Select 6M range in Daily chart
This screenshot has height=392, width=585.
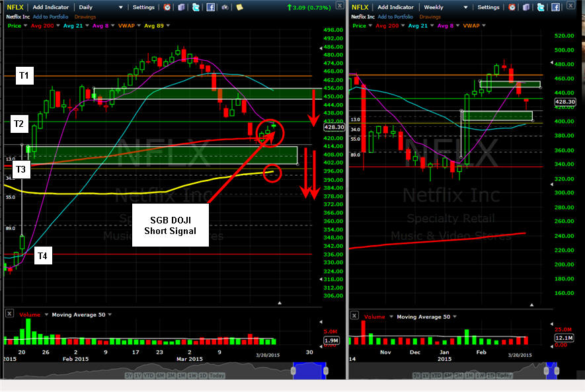(160, 375)
